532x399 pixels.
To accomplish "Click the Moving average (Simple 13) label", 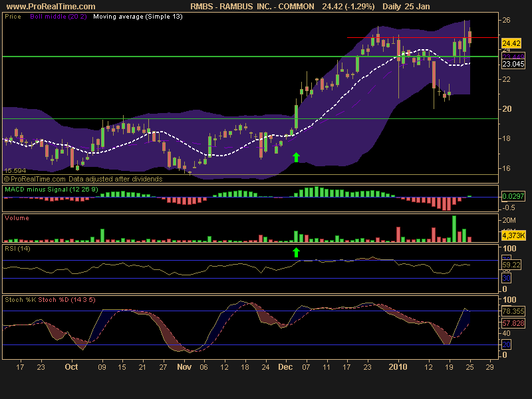I will tap(138, 17).
